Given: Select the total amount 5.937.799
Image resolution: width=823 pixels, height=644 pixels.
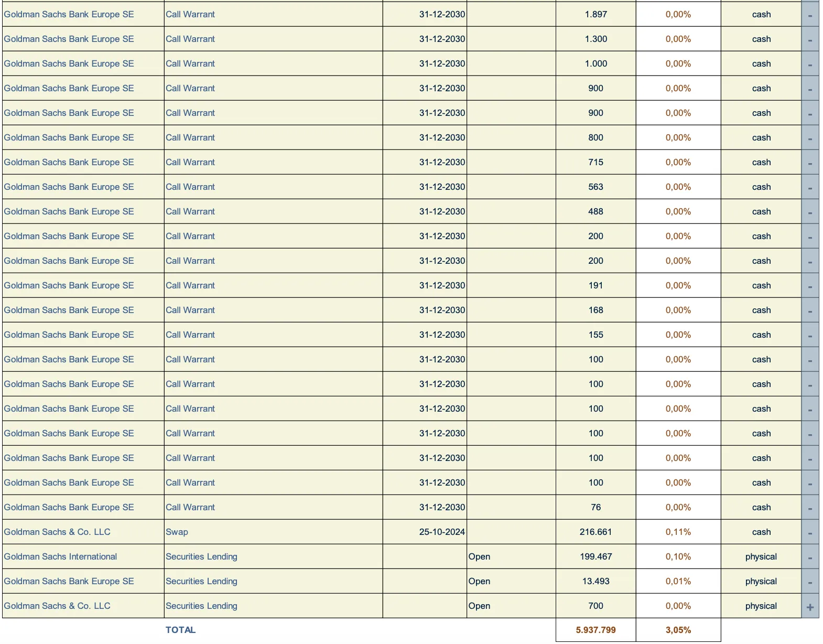Looking at the screenshot, I should (x=595, y=630).
